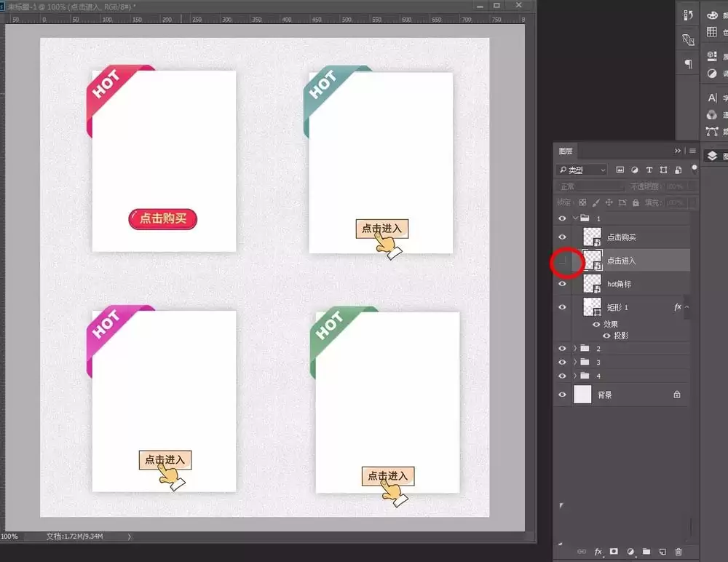Create new adjustment layer icon
Image resolution: width=728 pixels, height=562 pixels.
pos(630,552)
